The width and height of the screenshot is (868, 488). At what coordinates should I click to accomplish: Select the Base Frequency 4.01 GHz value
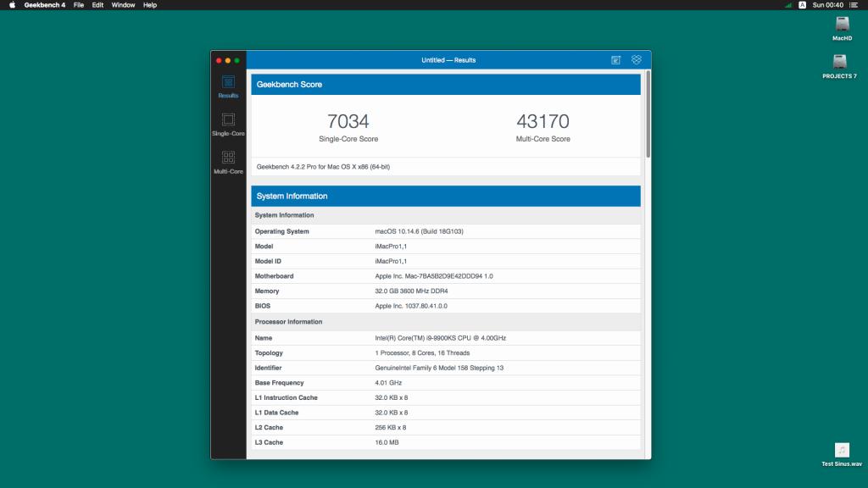388,383
